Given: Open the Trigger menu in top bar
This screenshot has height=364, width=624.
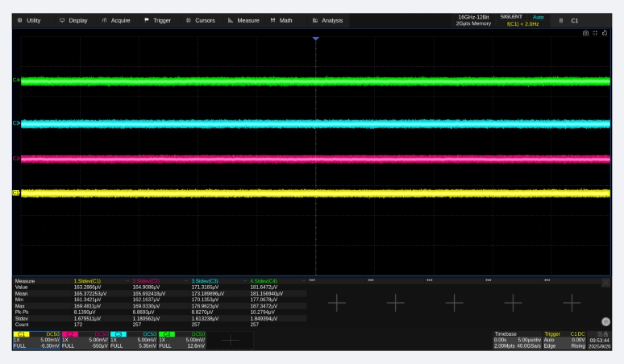Looking at the screenshot, I should point(157,20).
